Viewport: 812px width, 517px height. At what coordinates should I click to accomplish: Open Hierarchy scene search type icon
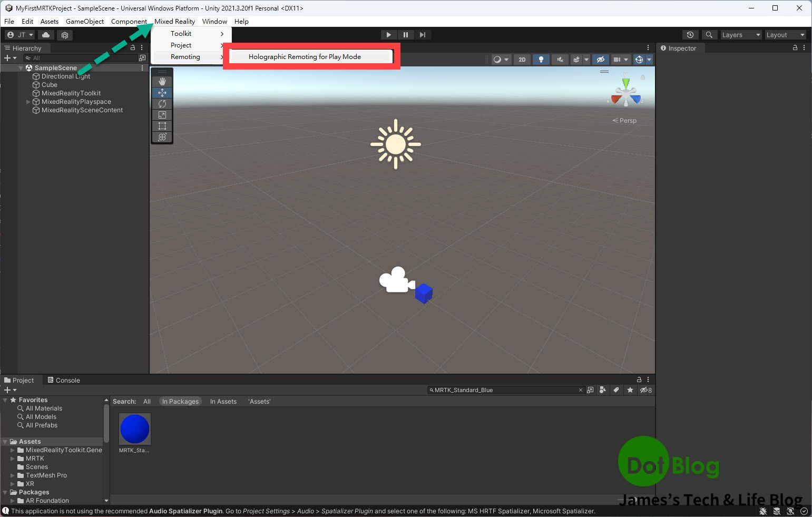click(x=142, y=58)
